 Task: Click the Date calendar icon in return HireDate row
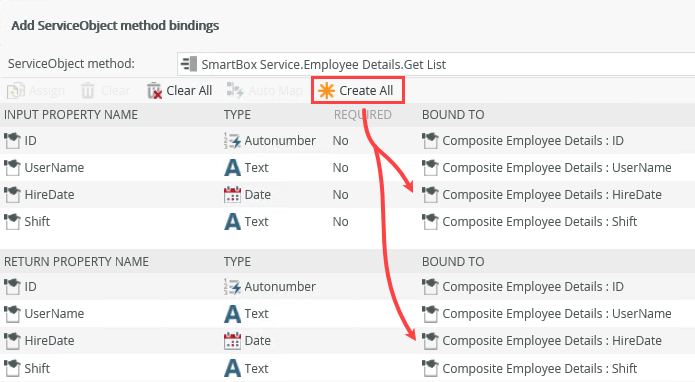[232, 340]
